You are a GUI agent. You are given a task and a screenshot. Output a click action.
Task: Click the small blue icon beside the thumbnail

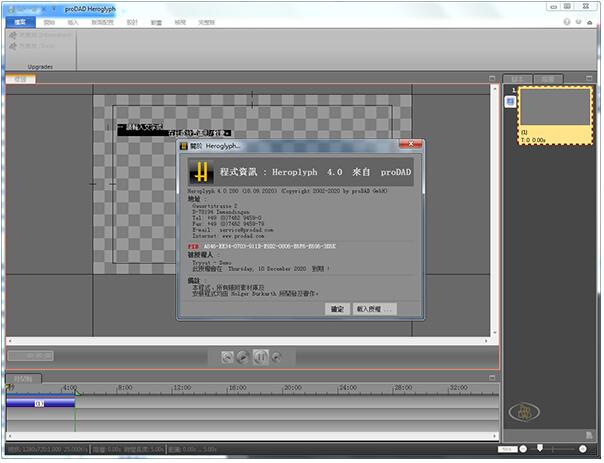pos(510,101)
